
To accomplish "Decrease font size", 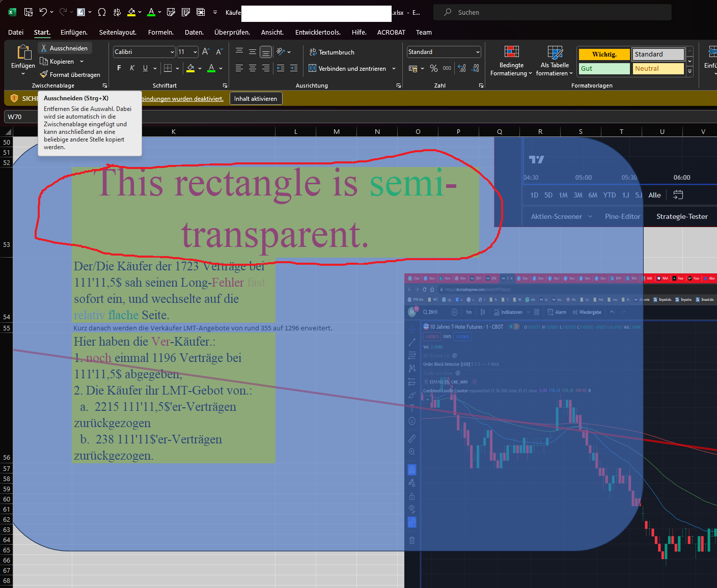I will coord(219,52).
